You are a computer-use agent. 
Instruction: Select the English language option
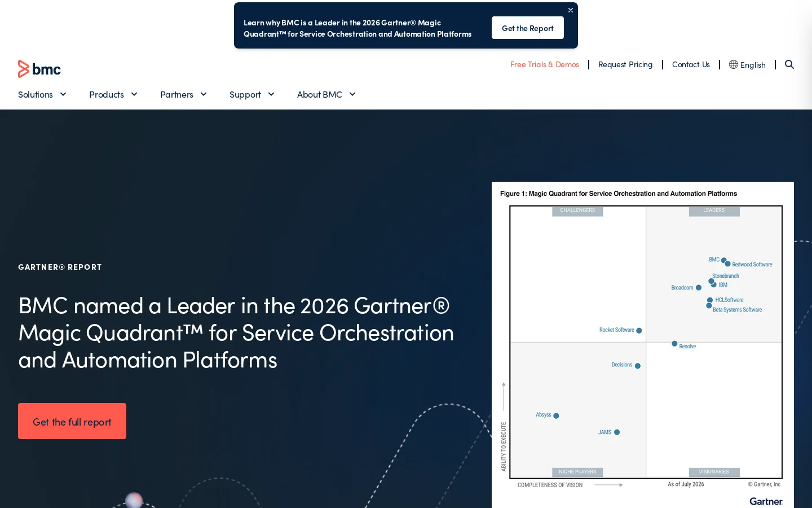(753, 65)
